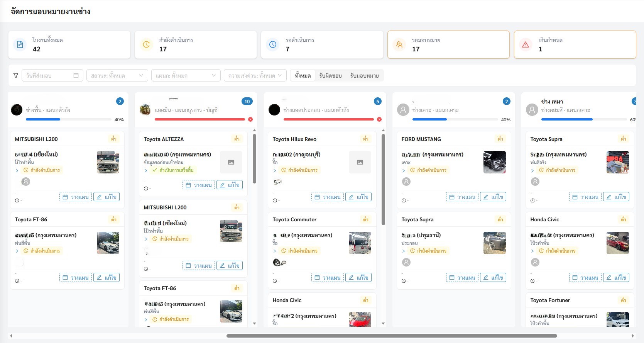
Task: Click the badge showing 5 jobs
Action: click(378, 101)
